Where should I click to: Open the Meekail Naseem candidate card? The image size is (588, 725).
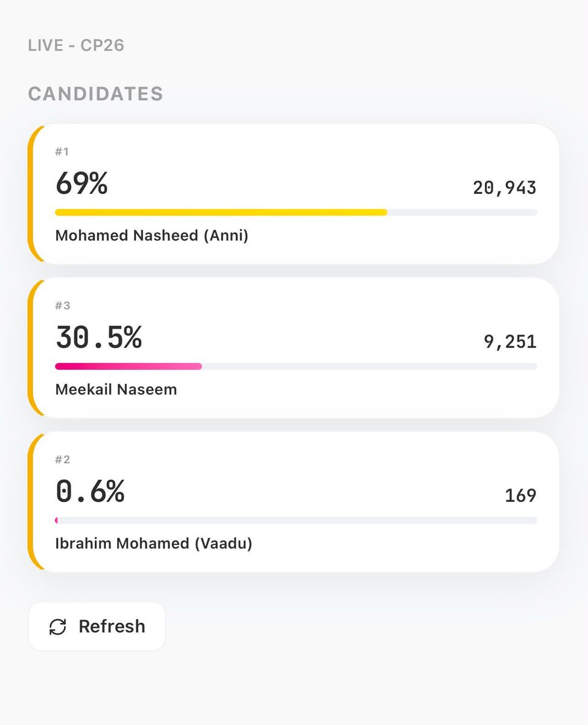coord(293,348)
